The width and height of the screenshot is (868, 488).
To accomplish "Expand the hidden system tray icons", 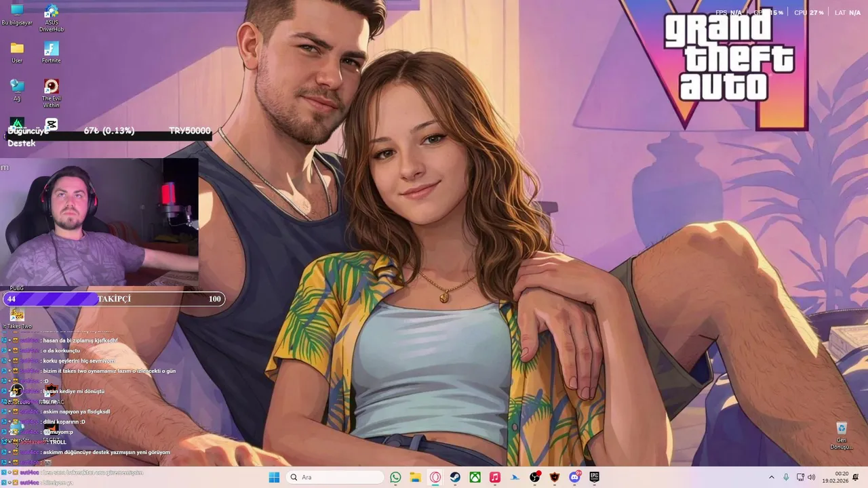I will coord(771,477).
